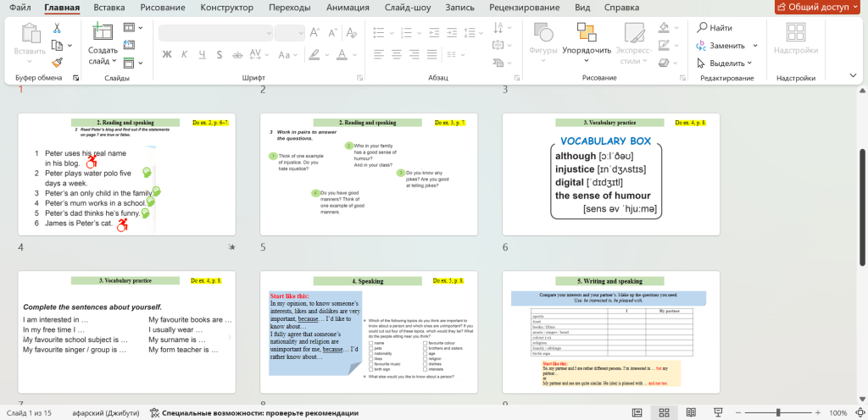Switch to Normal view icon

point(637,413)
